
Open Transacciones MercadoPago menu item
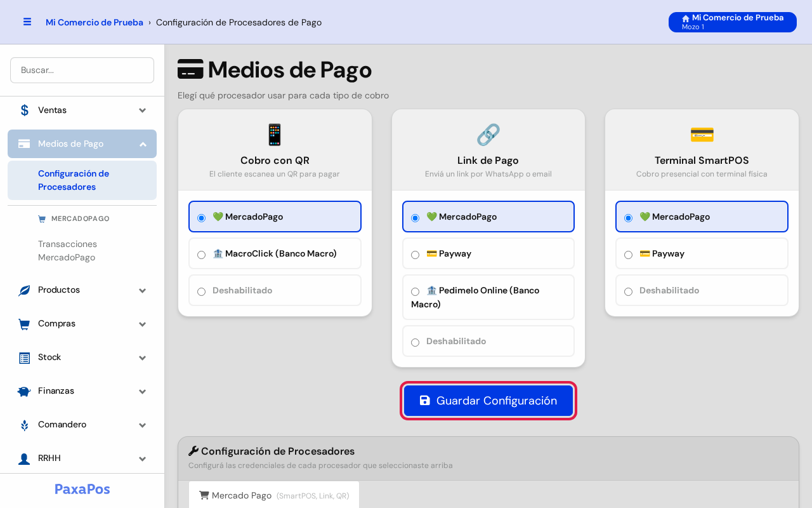[x=82, y=251]
